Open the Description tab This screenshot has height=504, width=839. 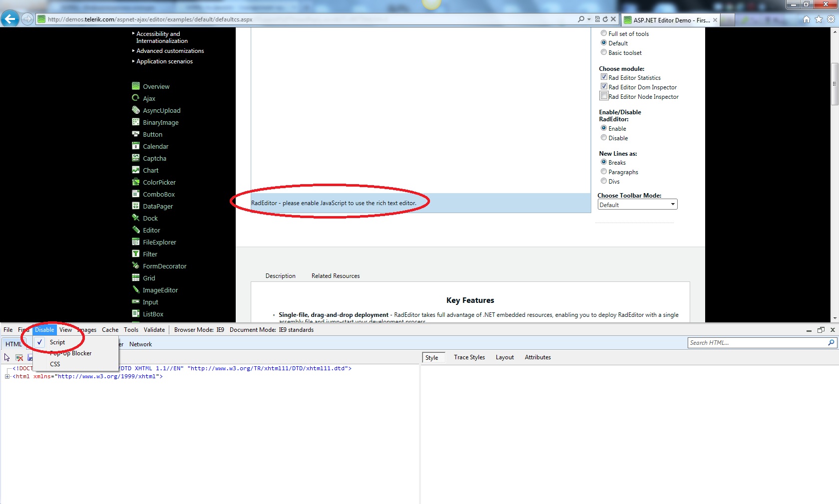281,276
